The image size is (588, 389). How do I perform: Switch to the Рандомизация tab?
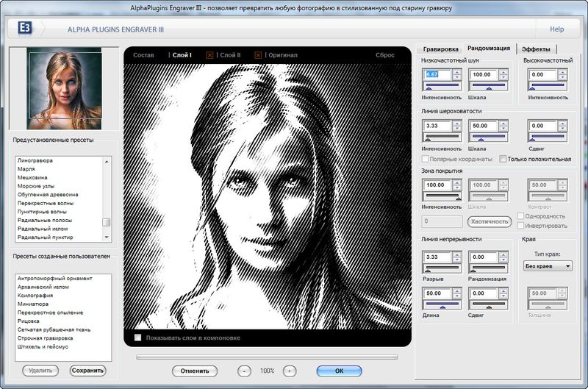click(x=489, y=48)
